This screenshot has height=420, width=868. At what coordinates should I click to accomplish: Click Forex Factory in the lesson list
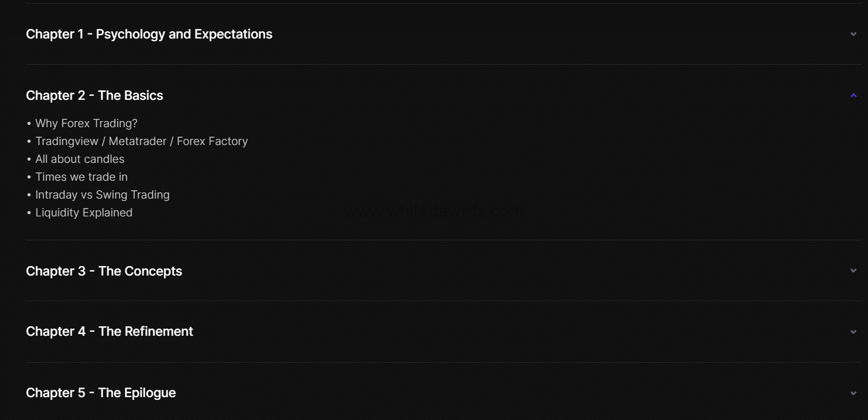point(212,141)
